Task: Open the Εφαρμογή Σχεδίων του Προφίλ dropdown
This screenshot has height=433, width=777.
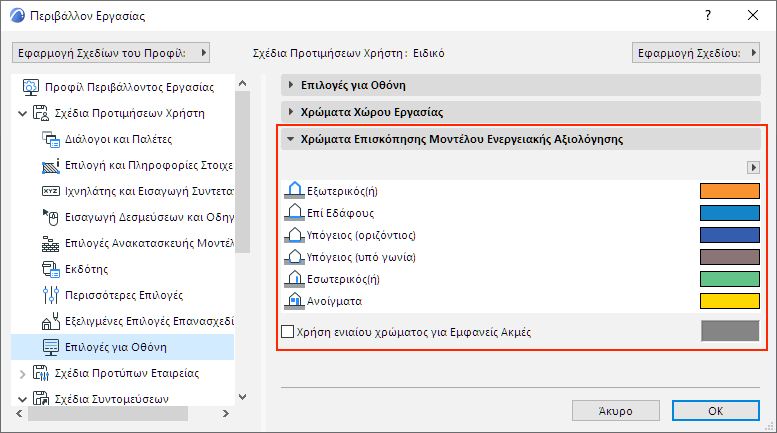Action: [111, 52]
